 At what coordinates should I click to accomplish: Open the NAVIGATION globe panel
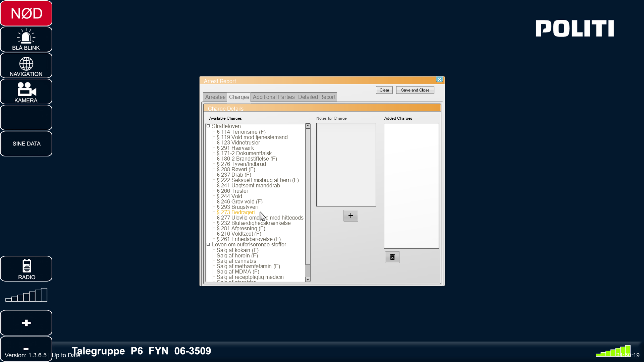(26, 66)
